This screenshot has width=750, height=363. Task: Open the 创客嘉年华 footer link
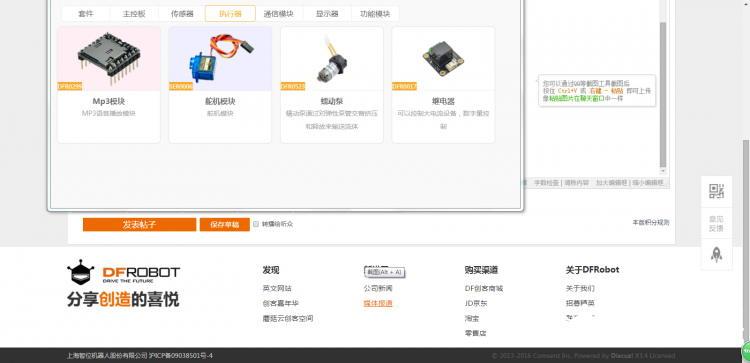coord(281,303)
